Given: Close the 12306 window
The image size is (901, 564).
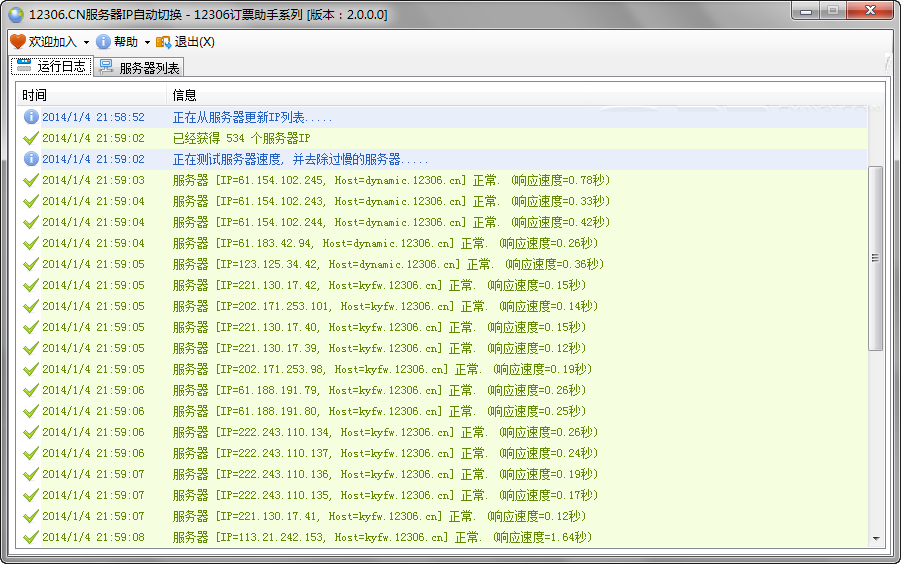Looking at the screenshot, I should [870, 11].
